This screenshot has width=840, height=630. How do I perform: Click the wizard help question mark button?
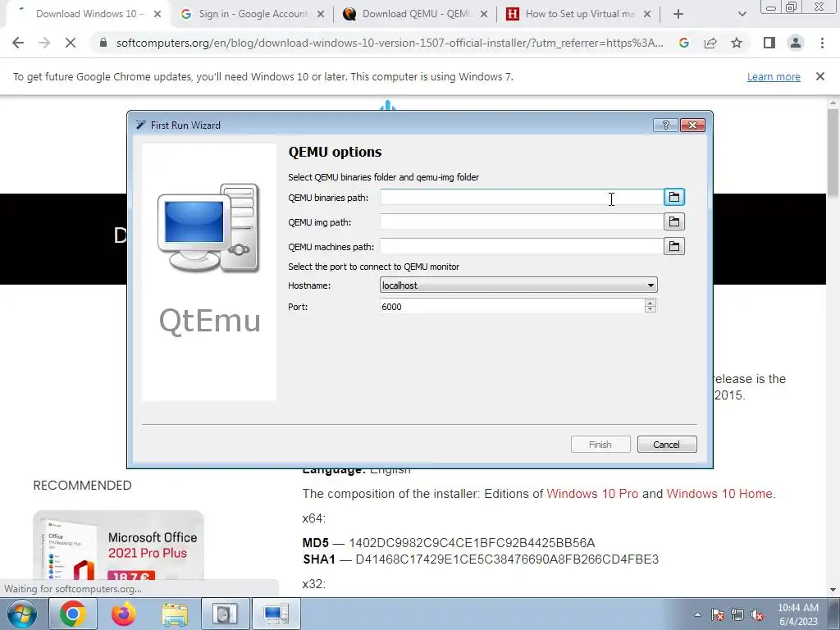[666, 125]
